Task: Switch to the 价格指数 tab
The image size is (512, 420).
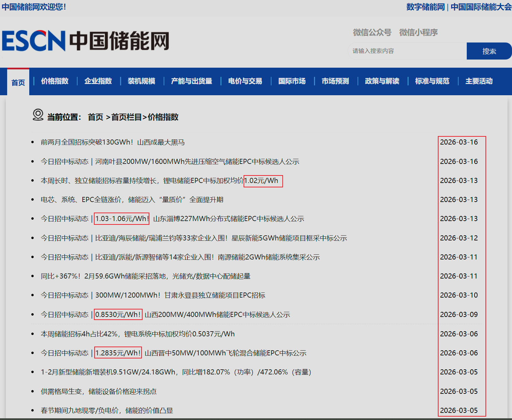Action: click(54, 81)
